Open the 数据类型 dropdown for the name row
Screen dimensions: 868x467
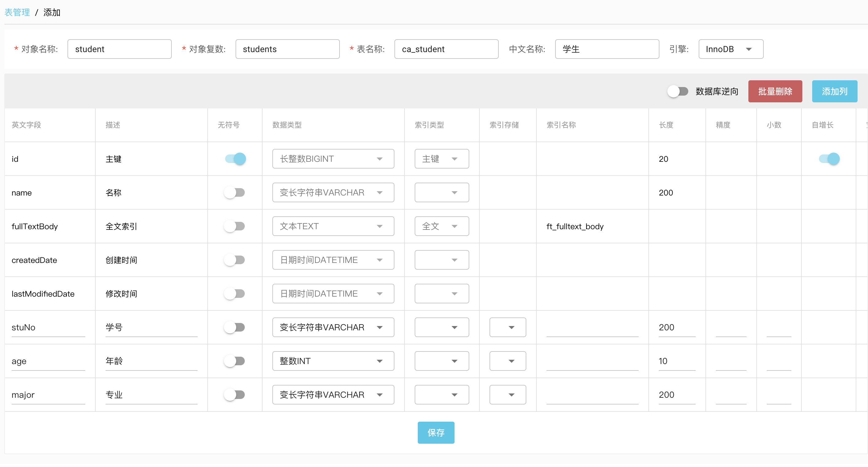333,192
